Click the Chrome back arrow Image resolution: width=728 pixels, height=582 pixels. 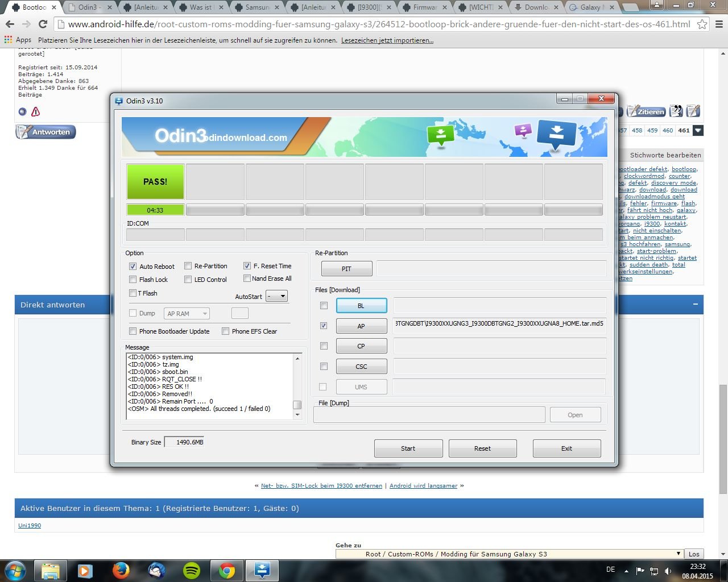pyautogui.click(x=10, y=24)
